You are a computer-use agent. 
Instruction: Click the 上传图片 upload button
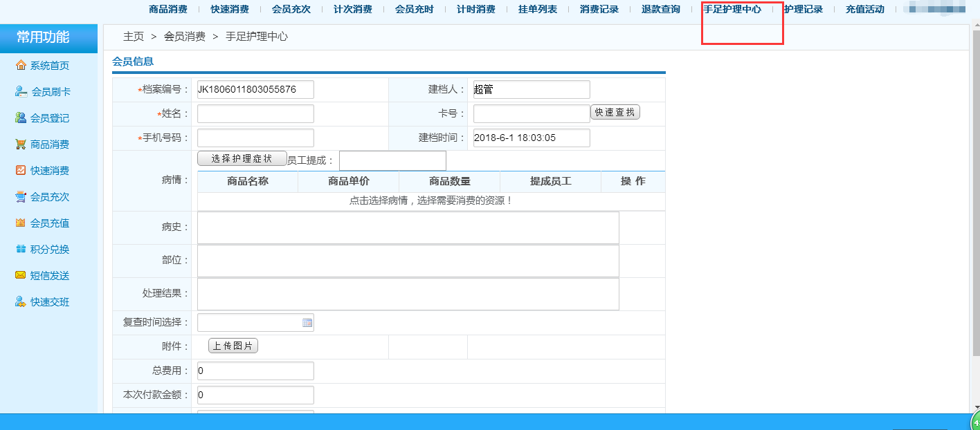click(x=233, y=345)
